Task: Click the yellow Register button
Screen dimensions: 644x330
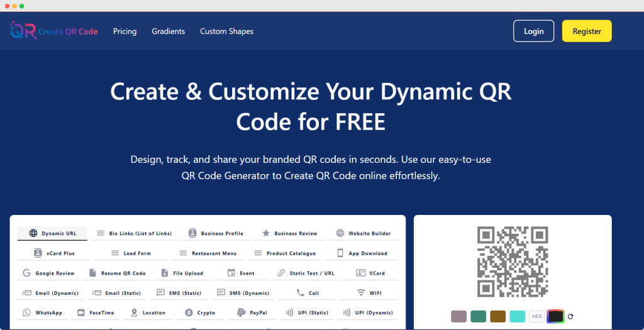Action: point(587,31)
